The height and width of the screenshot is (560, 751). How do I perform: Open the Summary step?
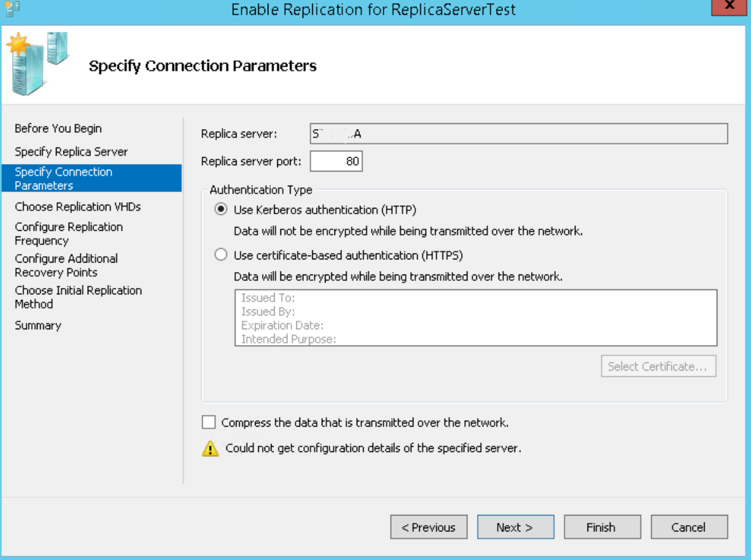click(x=38, y=325)
